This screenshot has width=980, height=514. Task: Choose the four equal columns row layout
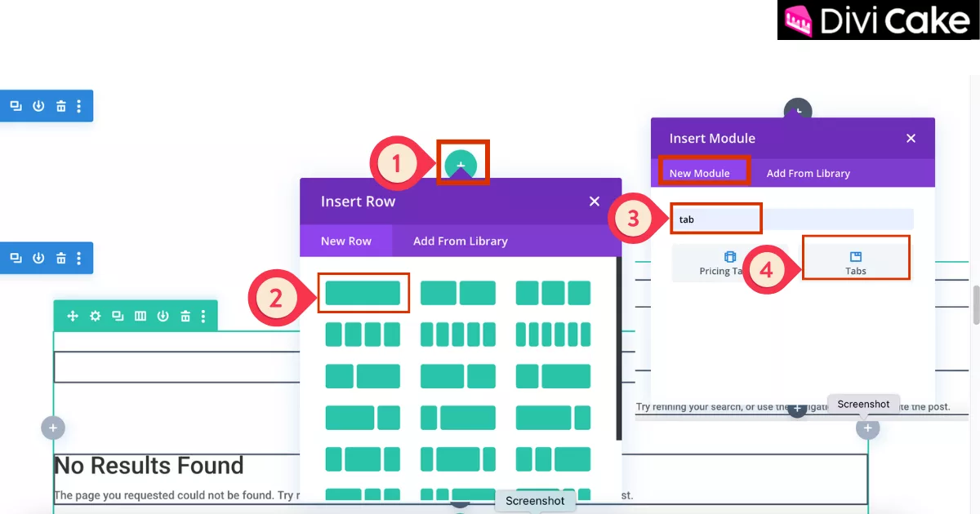click(x=363, y=335)
